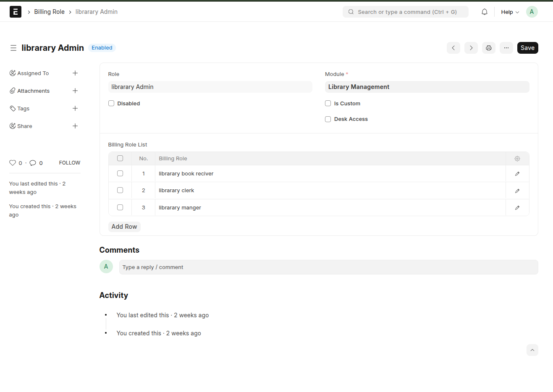Add an attachment with plus icon
This screenshot has width=553, height=392.
pos(75,91)
